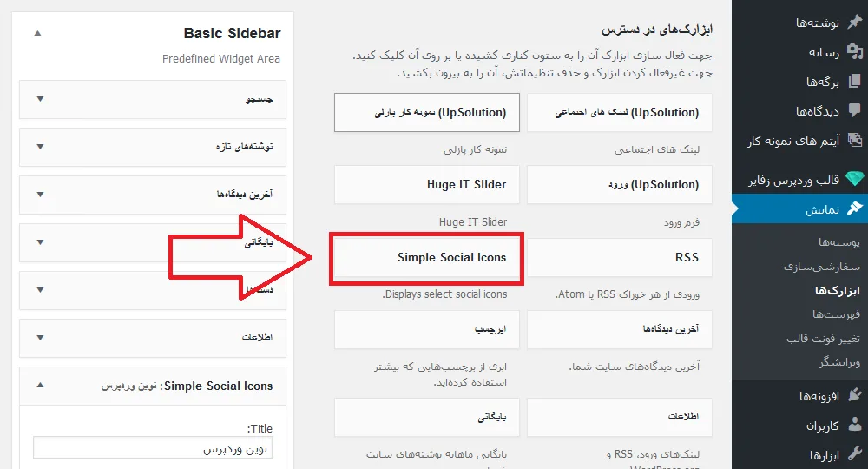This screenshot has width=868, height=469.
Task: Open ویرایشگر submenu link
Action: [839, 362]
